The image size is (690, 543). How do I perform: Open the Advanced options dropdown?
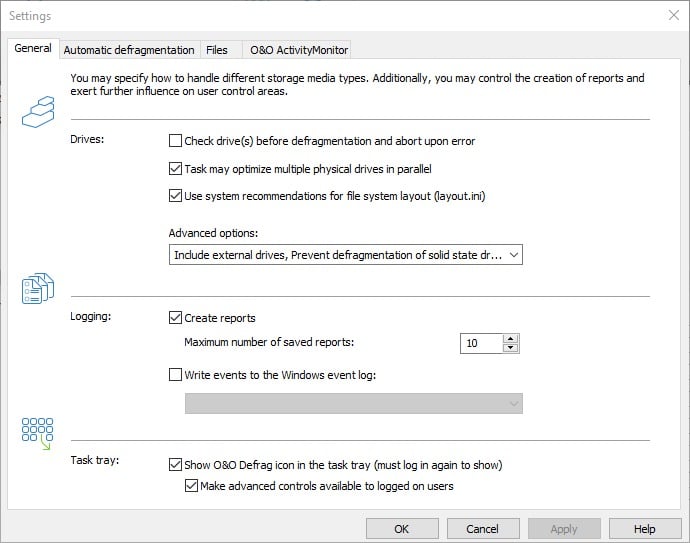346,255
